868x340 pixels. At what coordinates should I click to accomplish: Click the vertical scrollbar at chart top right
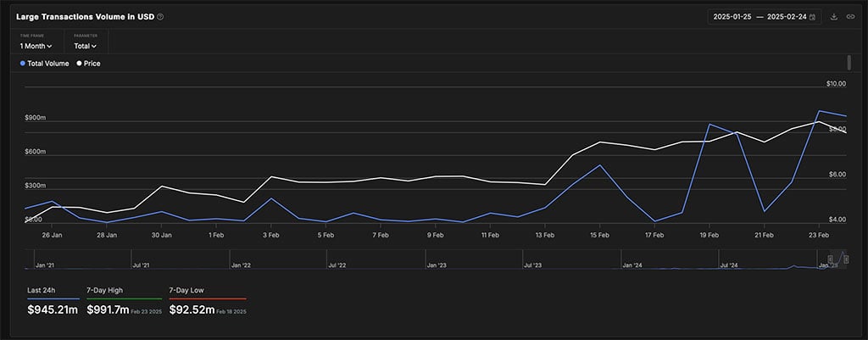pyautogui.click(x=849, y=63)
